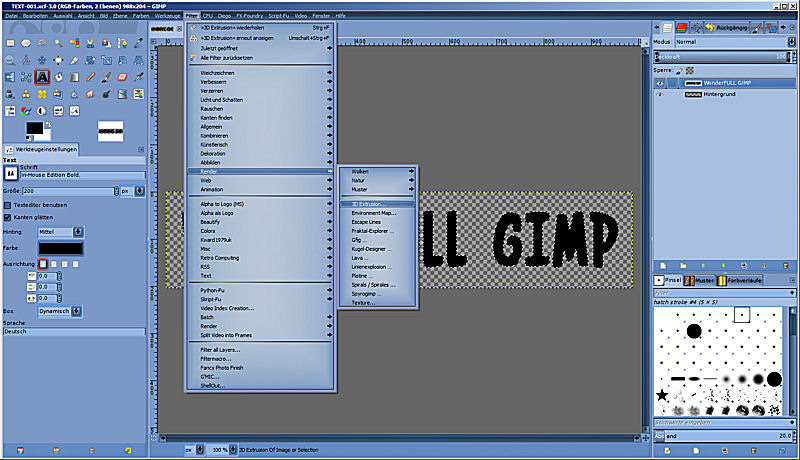Switch to the Rückgängig undo history tab

[727, 28]
